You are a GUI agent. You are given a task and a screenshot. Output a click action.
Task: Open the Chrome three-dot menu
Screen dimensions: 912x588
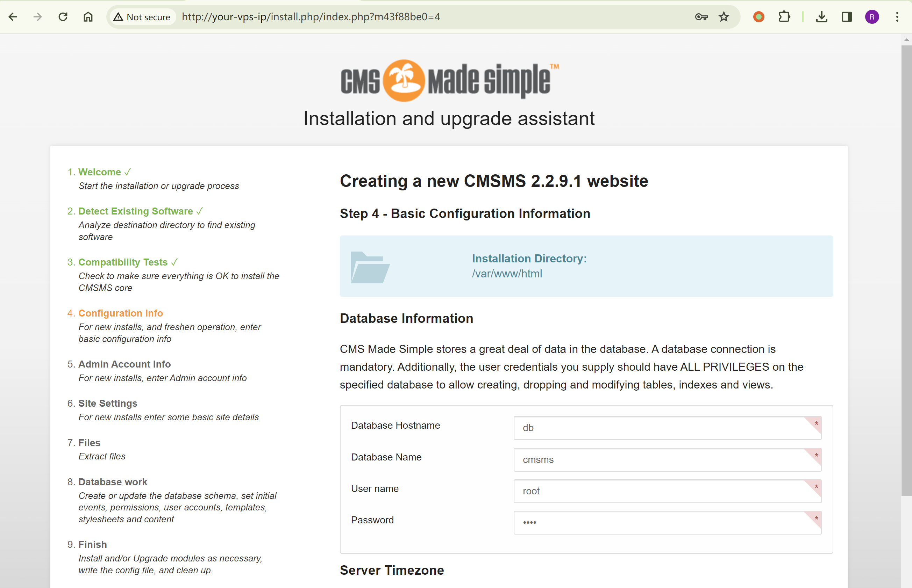pos(897,17)
